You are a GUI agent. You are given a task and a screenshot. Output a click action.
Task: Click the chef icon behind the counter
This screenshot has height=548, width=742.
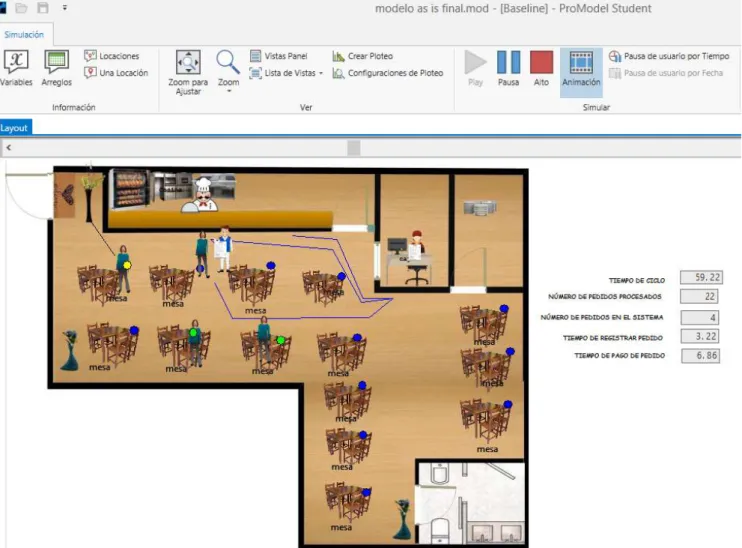click(201, 195)
